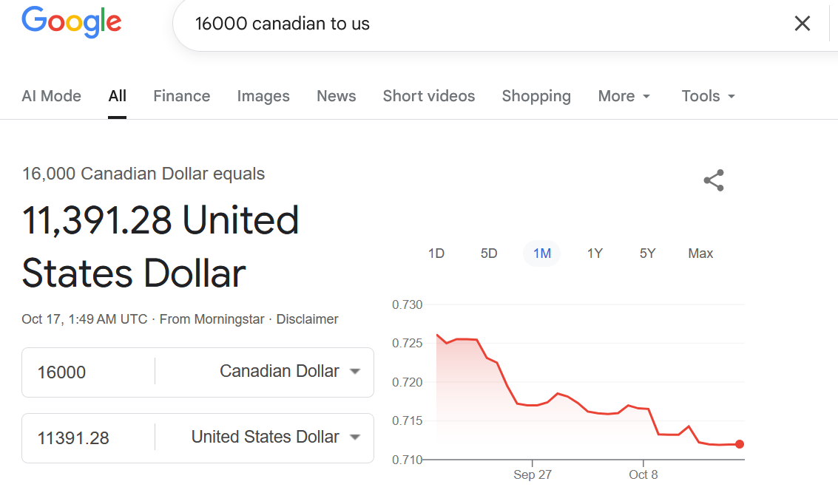Open the Tools dropdown
Image resolution: width=838 pixels, height=504 pixels.
click(x=709, y=96)
